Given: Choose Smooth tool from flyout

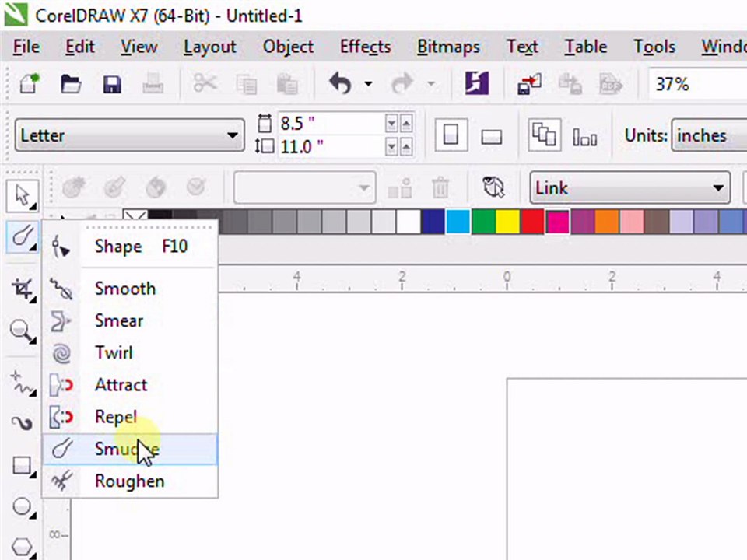Looking at the screenshot, I should pos(130,289).
